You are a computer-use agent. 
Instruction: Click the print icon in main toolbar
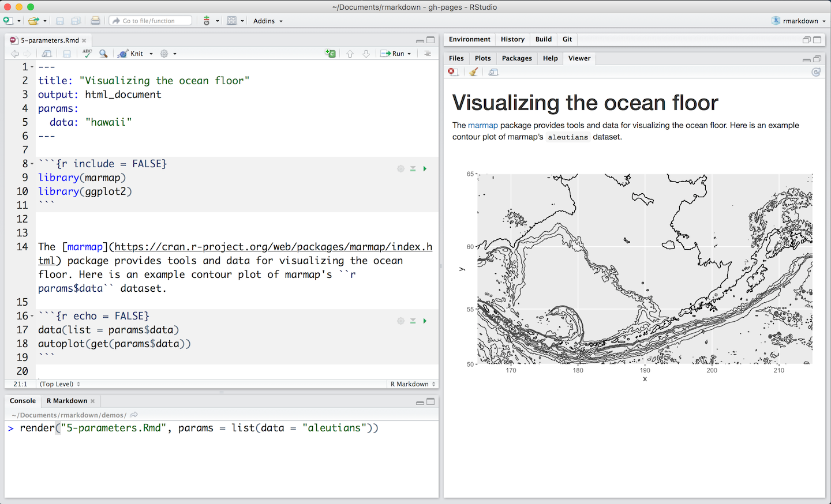click(x=95, y=21)
